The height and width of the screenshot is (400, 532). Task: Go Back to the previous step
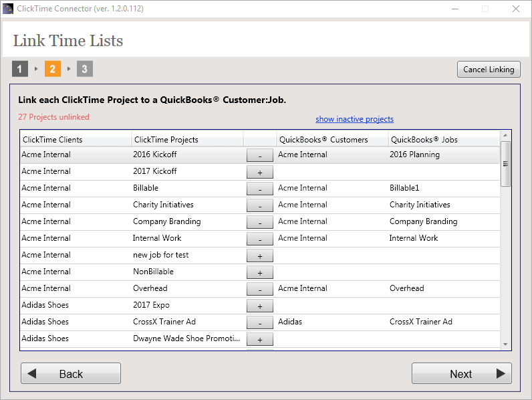tap(71, 373)
